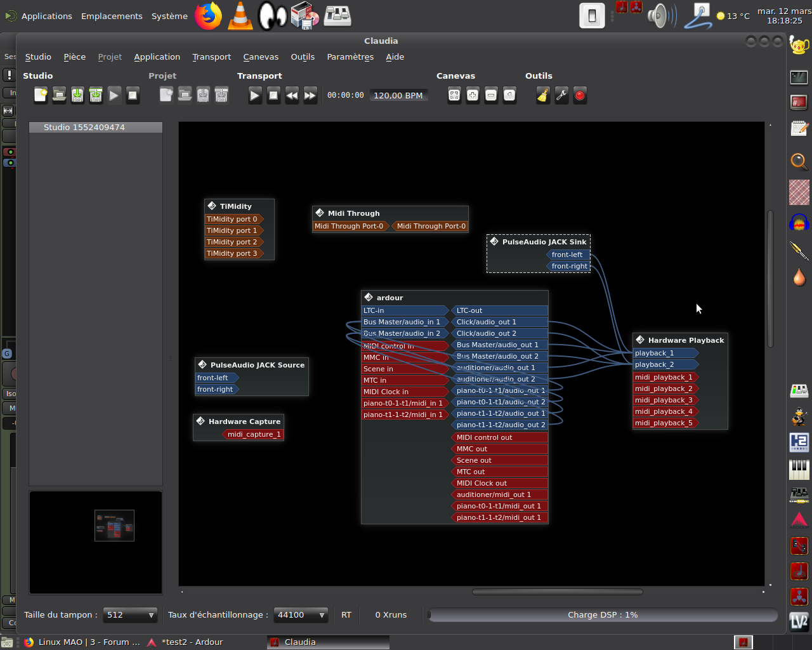Viewport: 812px width, 650px height.
Task: Select the PulseAudio JACK Sink box
Action: pos(544,242)
